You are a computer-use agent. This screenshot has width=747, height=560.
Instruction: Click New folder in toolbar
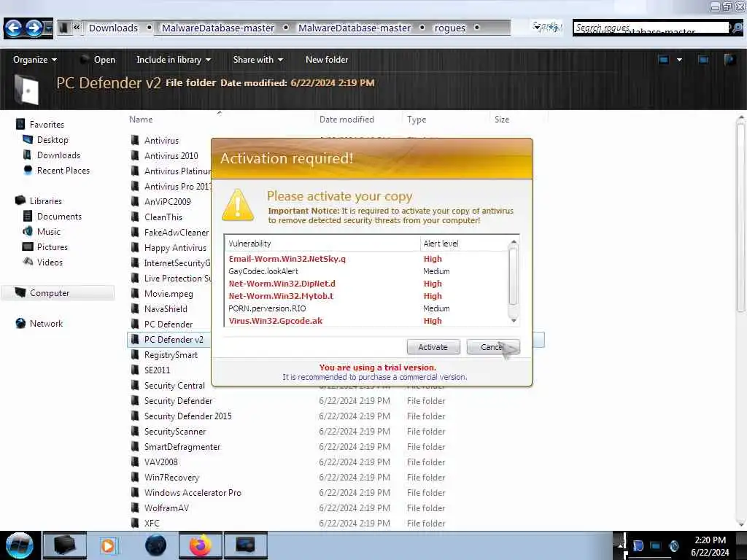pos(327,60)
